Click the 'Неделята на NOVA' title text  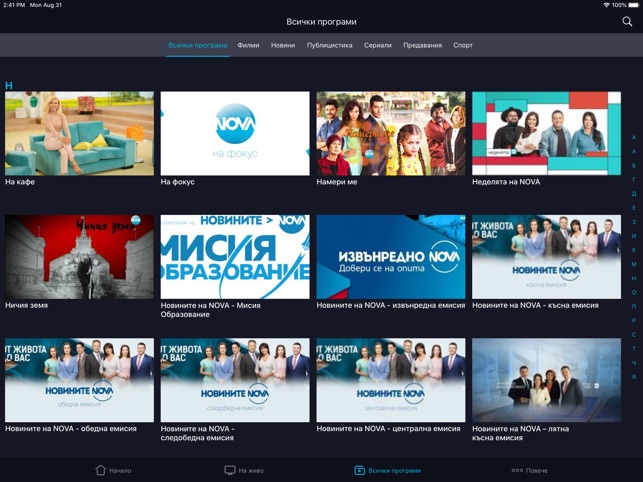pos(506,182)
